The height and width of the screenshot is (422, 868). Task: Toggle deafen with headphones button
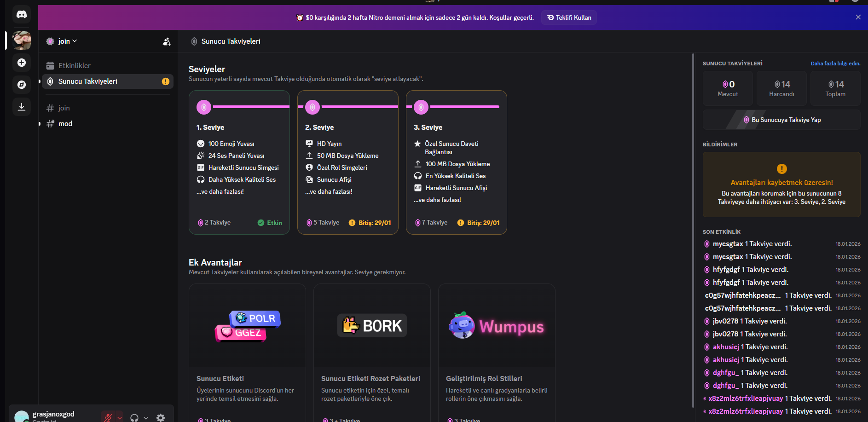(x=134, y=417)
